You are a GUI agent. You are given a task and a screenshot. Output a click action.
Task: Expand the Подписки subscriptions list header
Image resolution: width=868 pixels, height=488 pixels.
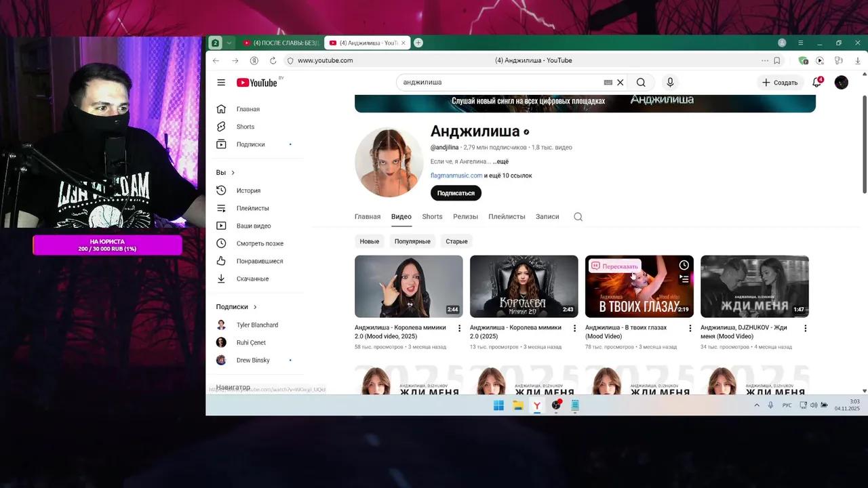coord(237,307)
